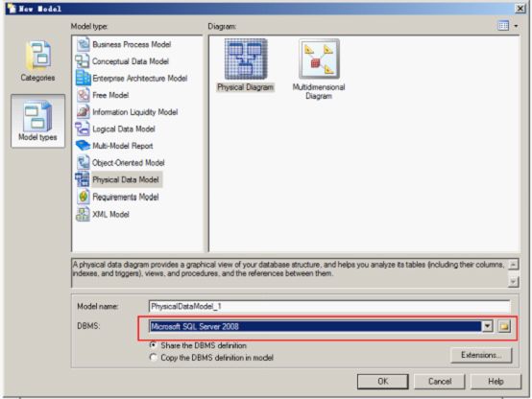Open Help for New Model dialog
The image size is (532, 399).
point(496,382)
